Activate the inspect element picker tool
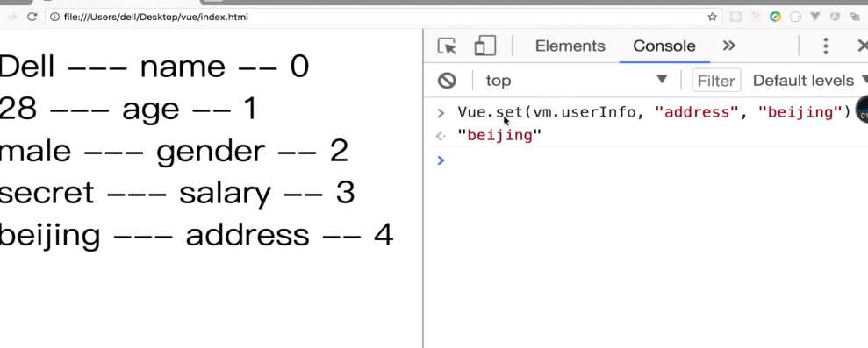 (447, 46)
